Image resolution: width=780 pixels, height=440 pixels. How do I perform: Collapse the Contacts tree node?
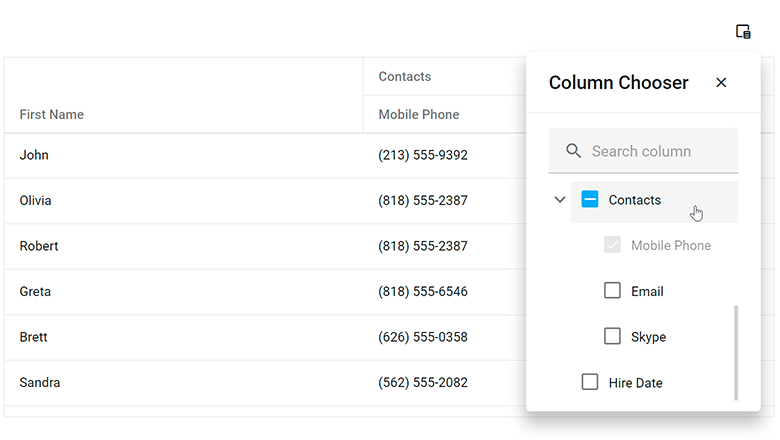560,200
